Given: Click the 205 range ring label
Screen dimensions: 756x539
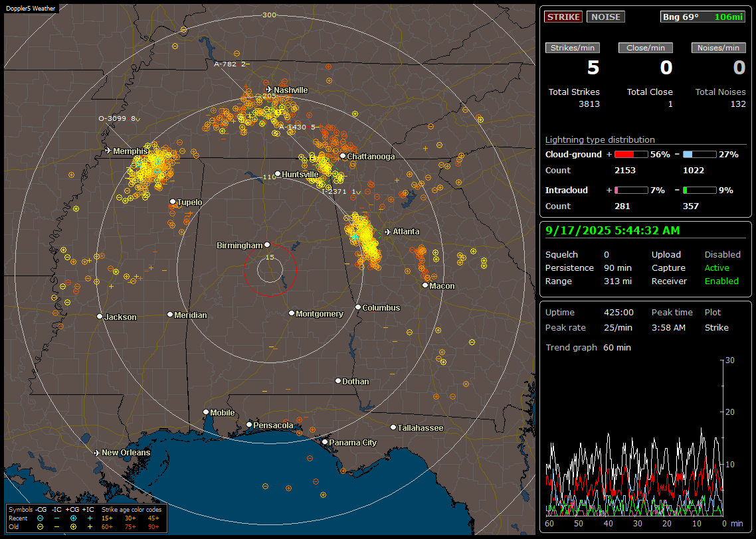Looking at the screenshot, I should tap(269, 96).
